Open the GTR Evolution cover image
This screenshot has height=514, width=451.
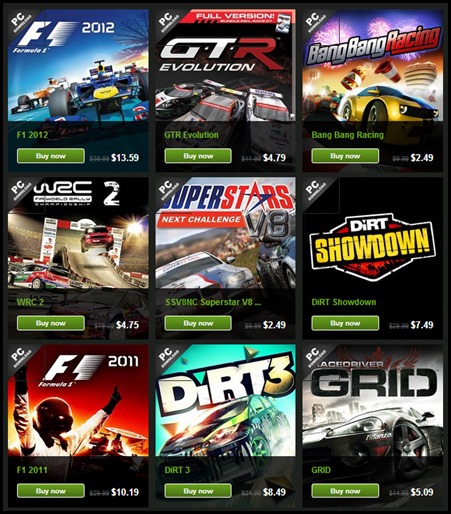tap(225, 65)
